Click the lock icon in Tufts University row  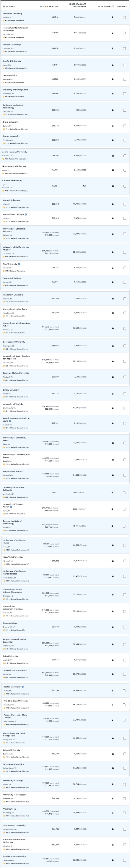[x=112, y=660]
